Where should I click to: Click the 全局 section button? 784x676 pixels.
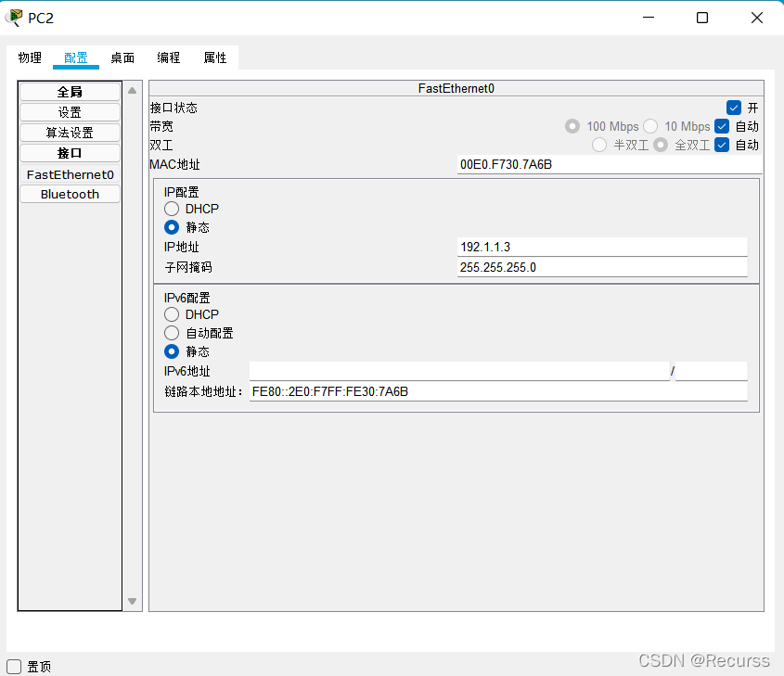70,92
